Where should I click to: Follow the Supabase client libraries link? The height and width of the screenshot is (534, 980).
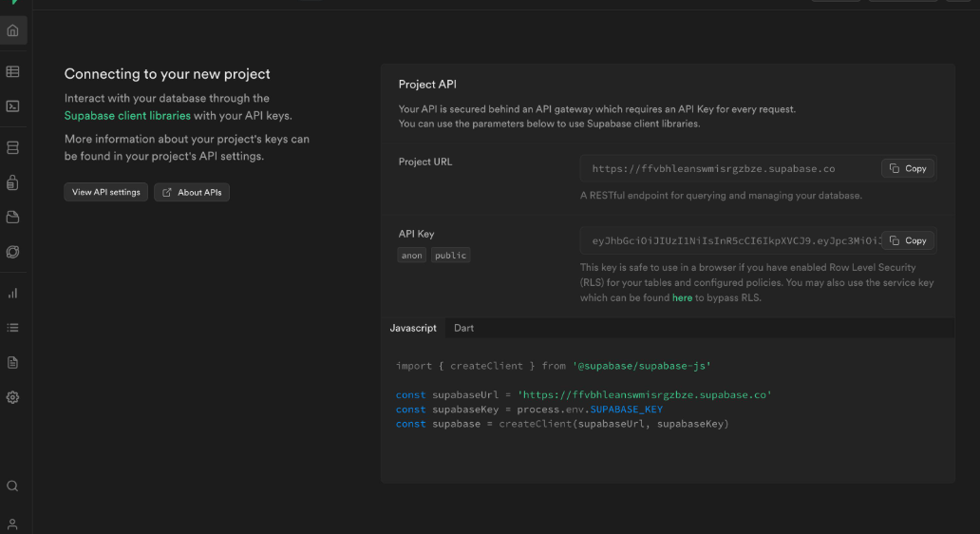point(127,116)
